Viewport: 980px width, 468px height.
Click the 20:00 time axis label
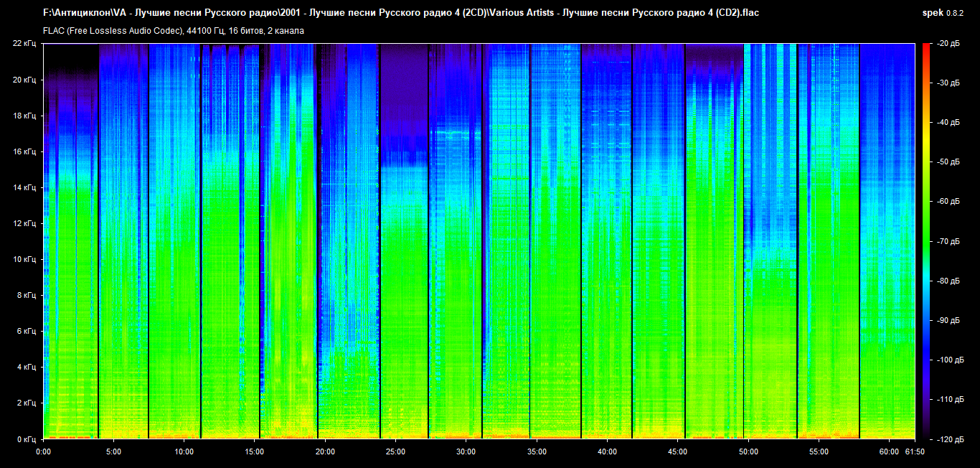click(x=325, y=451)
